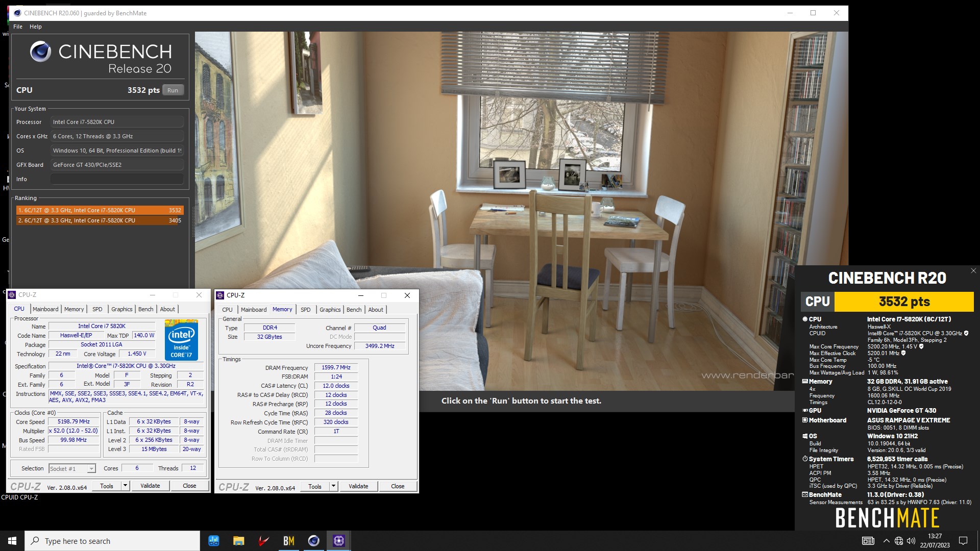This screenshot has height=551, width=980.
Task: Click the Motherboard section icon in BenchMate panel
Action: (805, 420)
